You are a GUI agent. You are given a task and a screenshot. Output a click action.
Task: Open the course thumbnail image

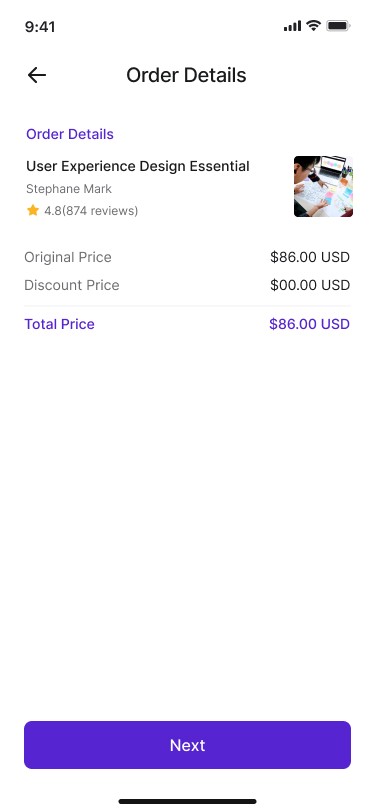coord(323,186)
